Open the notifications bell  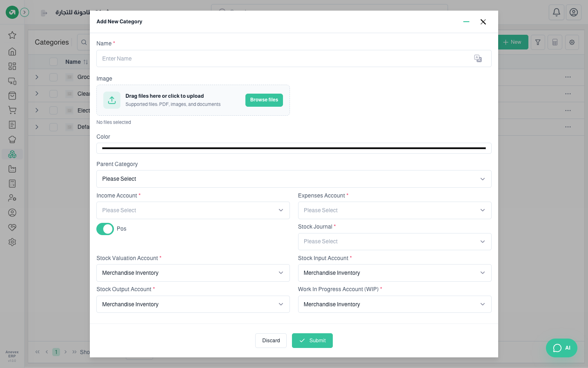coord(557,12)
